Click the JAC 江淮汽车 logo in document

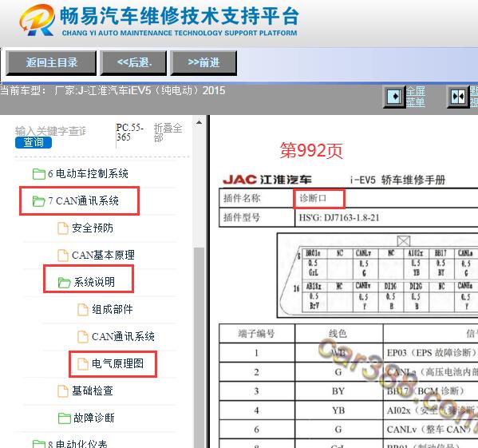(267, 180)
